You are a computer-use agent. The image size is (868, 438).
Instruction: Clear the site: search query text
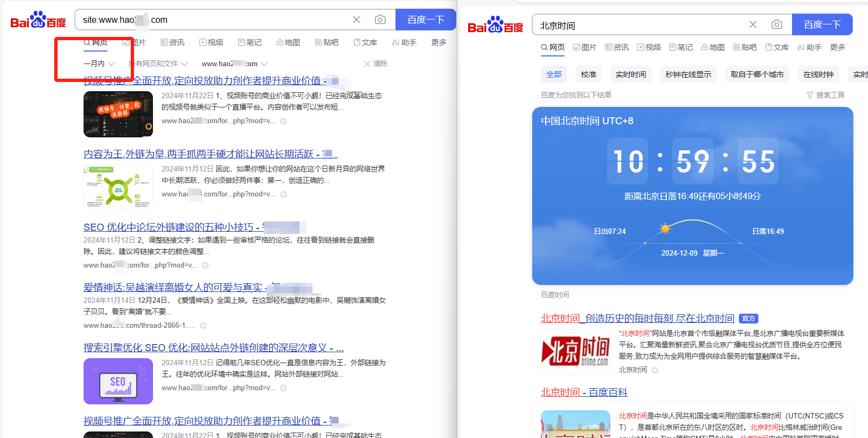356,20
